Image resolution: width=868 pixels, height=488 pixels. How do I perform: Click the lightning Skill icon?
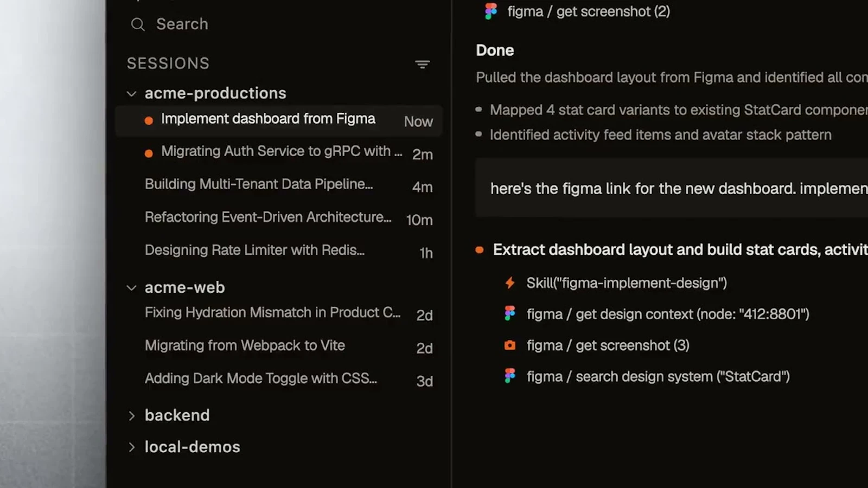click(509, 282)
